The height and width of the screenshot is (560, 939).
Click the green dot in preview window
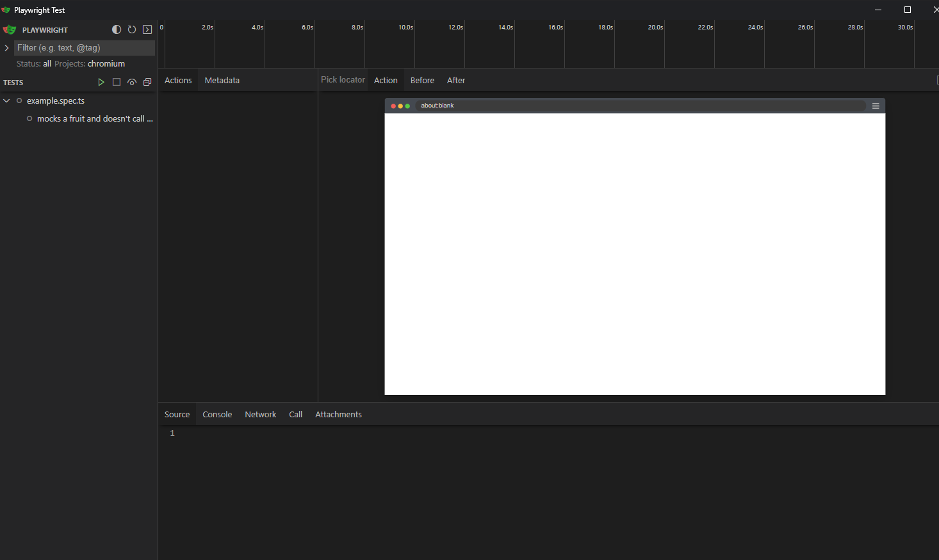[x=407, y=106]
